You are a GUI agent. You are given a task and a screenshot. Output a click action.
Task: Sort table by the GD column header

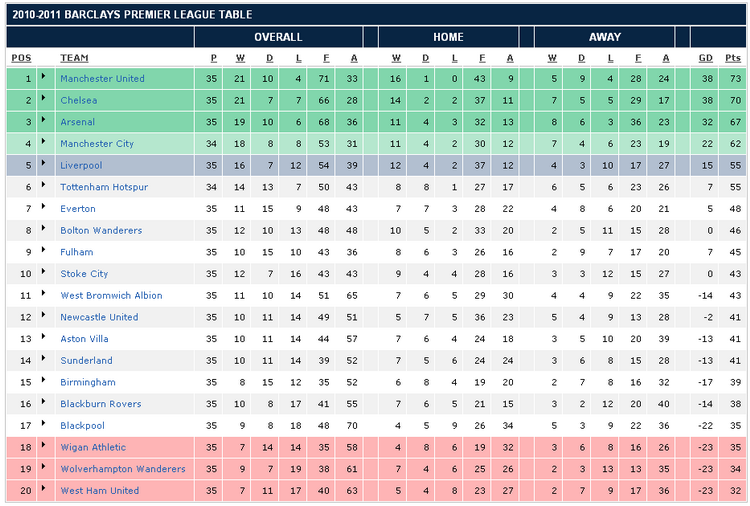(x=706, y=58)
